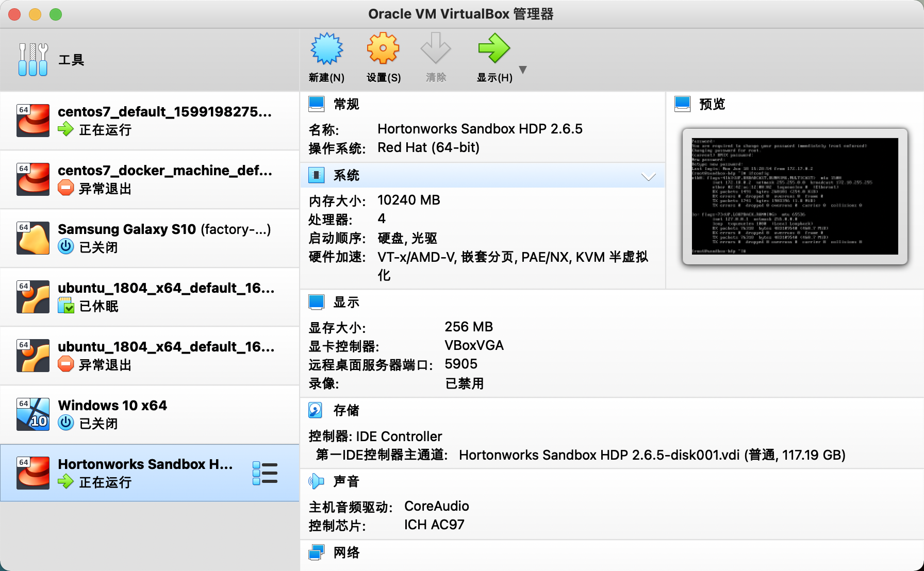This screenshot has height=571, width=924.
Task: Open the General (常规) section header link
Action: (x=346, y=104)
